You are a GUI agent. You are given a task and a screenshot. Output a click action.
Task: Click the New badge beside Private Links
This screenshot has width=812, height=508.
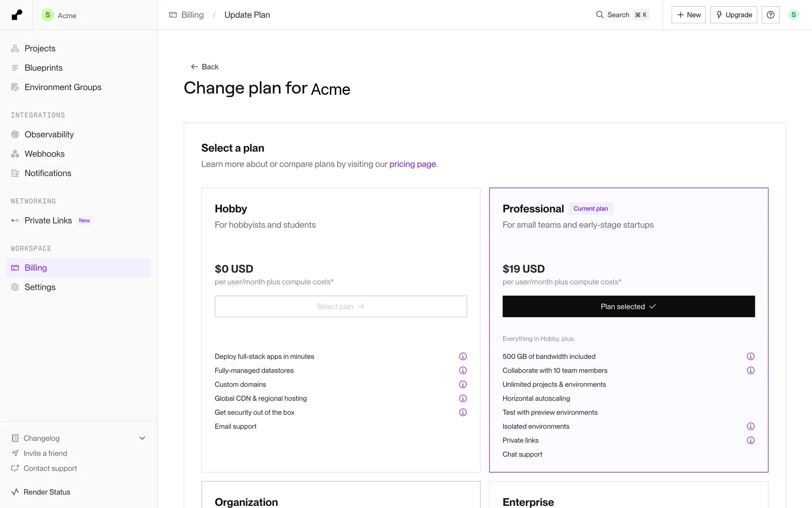pyautogui.click(x=84, y=221)
